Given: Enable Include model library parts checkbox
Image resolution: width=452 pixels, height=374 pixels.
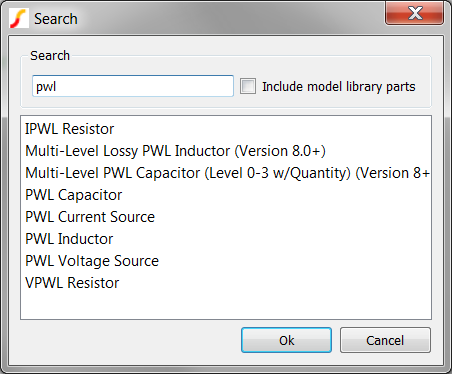Looking at the screenshot, I should coord(248,86).
